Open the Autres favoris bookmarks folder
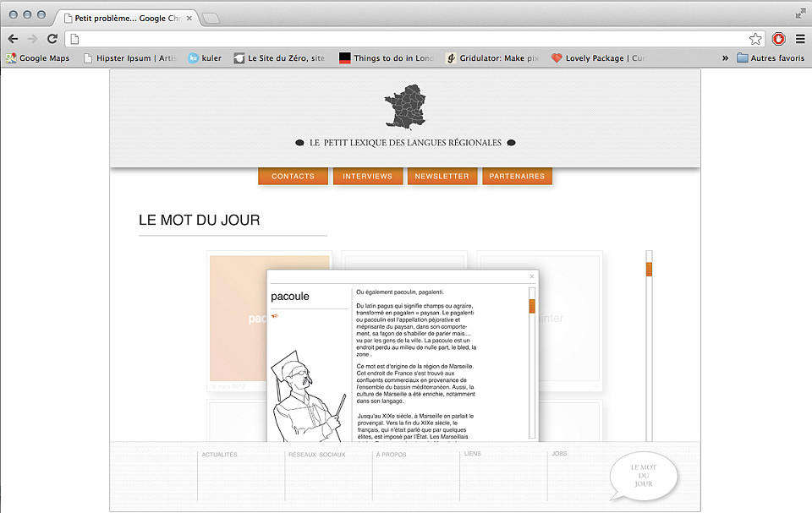 coord(771,58)
